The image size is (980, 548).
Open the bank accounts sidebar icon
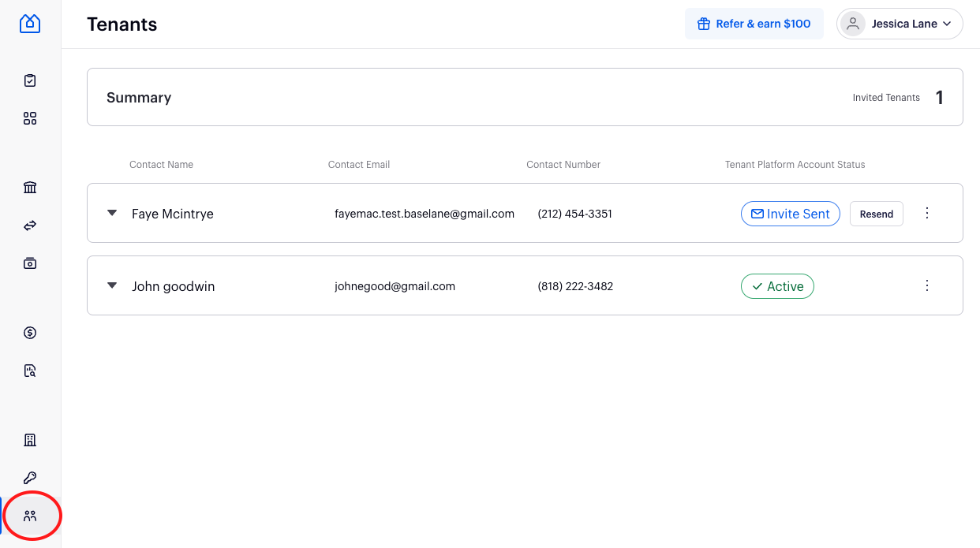coord(30,188)
